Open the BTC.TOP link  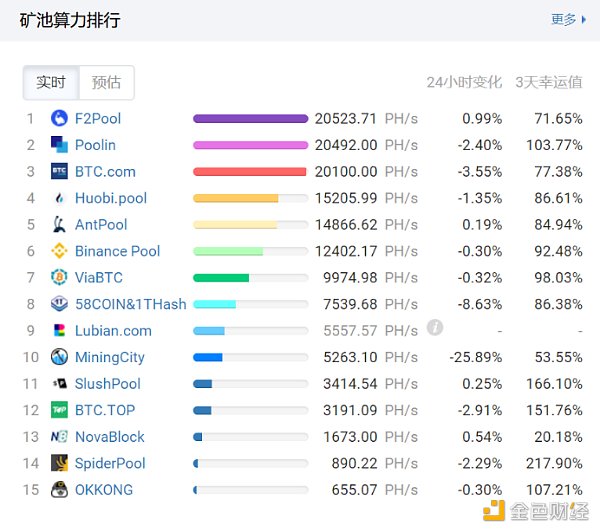105,410
